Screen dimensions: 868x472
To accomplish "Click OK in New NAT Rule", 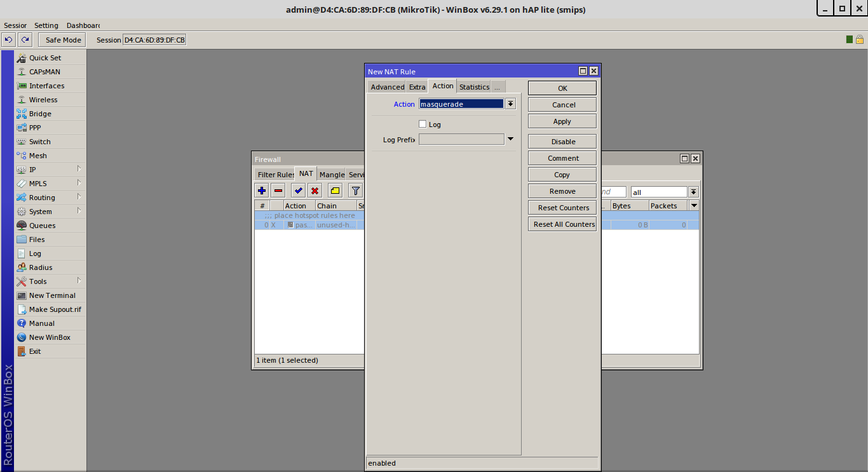I will coord(562,88).
